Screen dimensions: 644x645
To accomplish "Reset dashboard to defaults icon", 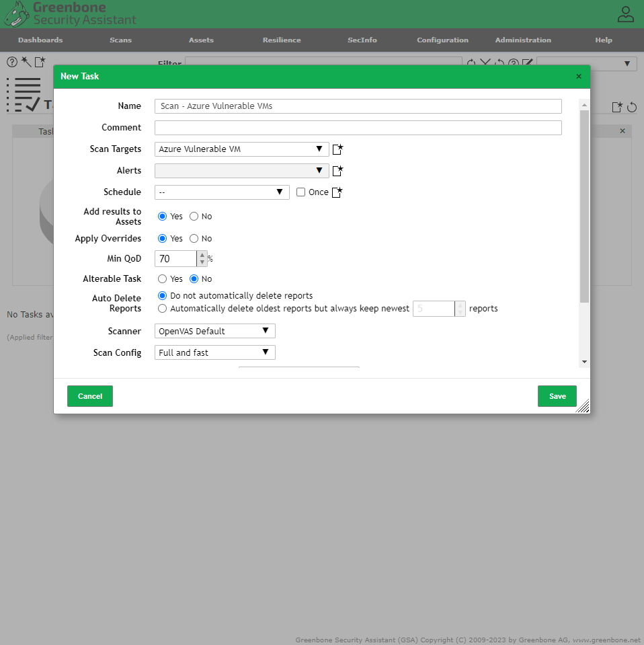I will click(632, 108).
